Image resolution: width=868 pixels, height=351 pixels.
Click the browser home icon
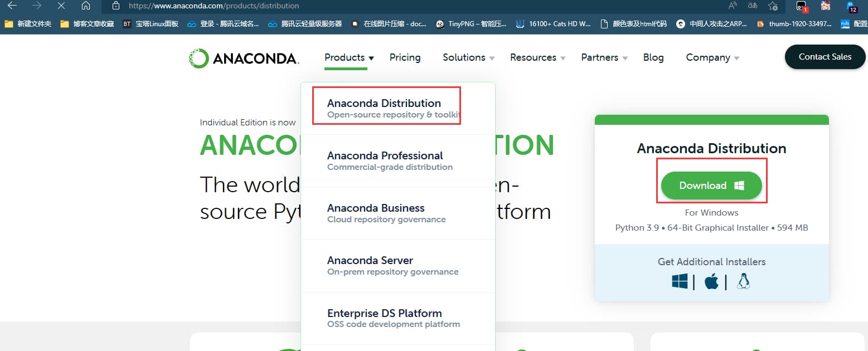pos(86,6)
